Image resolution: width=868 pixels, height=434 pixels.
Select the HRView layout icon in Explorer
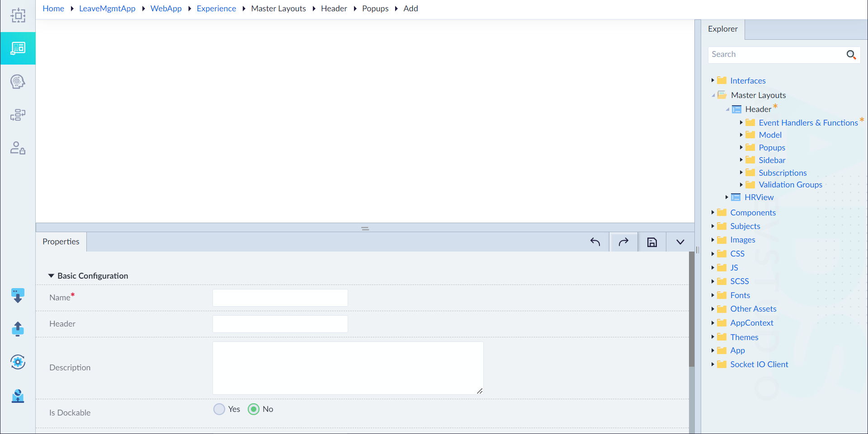(736, 197)
